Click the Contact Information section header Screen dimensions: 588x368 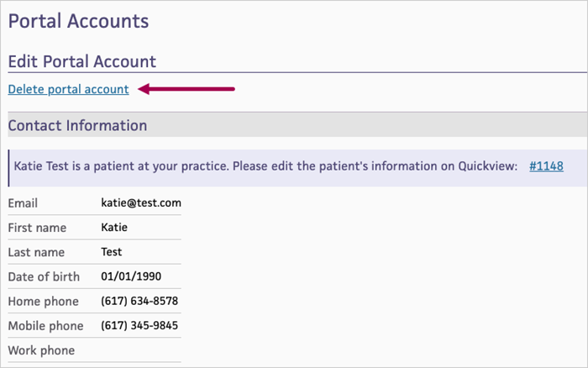77,126
